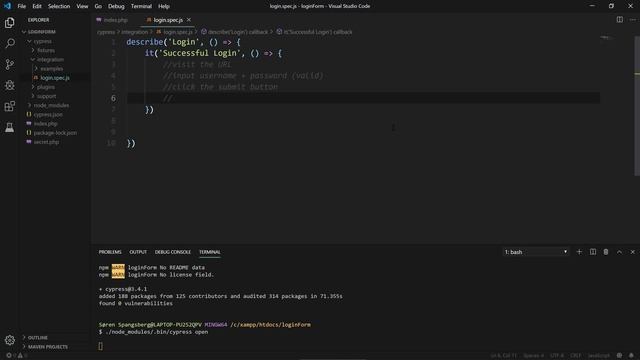Click the feedback smiley in status bar

click(619, 356)
